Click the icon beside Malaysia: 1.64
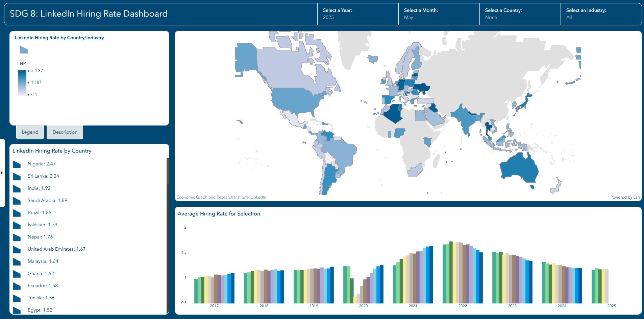The width and height of the screenshot is (644, 319). (x=17, y=262)
